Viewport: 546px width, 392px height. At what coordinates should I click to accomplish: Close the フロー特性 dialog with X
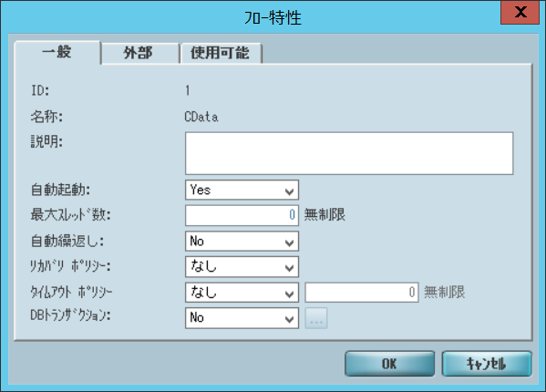pos(520,12)
